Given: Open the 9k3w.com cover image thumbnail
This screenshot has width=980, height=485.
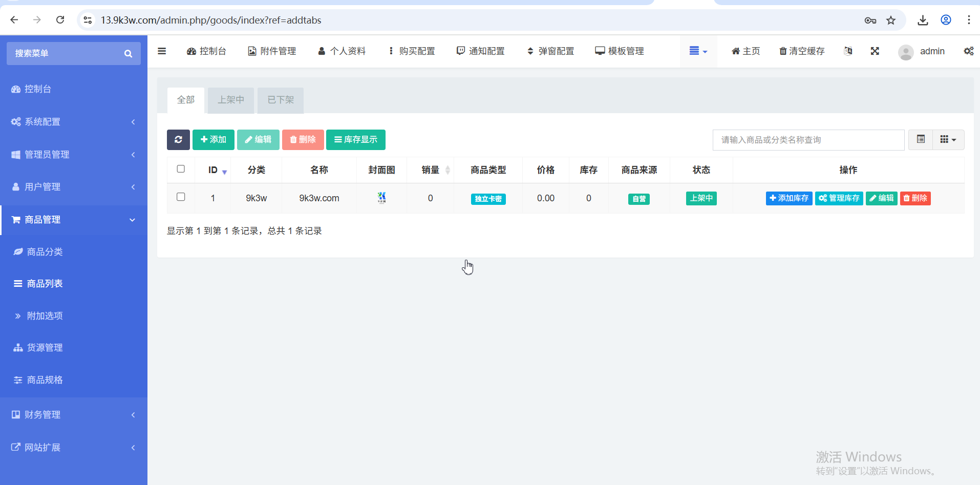Looking at the screenshot, I should point(381,198).
